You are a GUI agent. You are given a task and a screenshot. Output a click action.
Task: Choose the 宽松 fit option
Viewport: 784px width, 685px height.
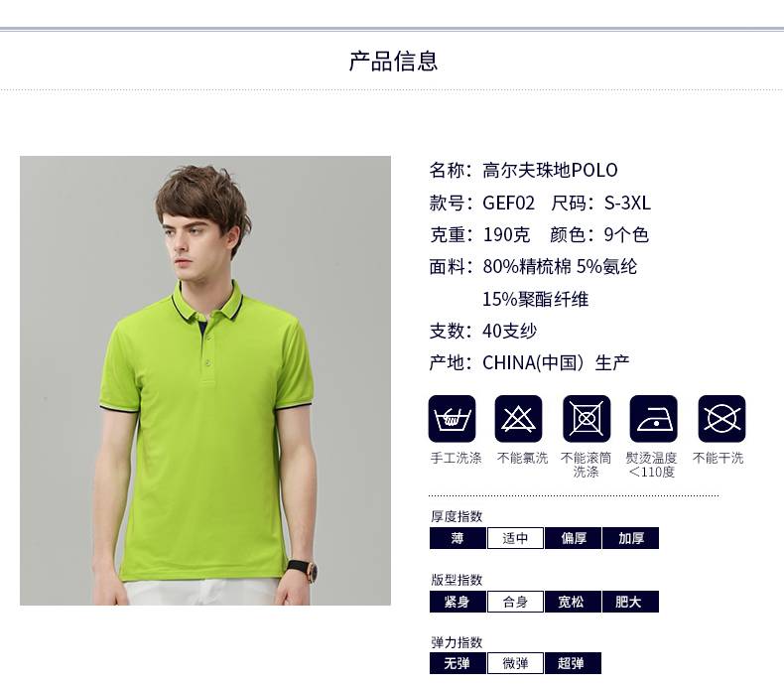(573, 602)
